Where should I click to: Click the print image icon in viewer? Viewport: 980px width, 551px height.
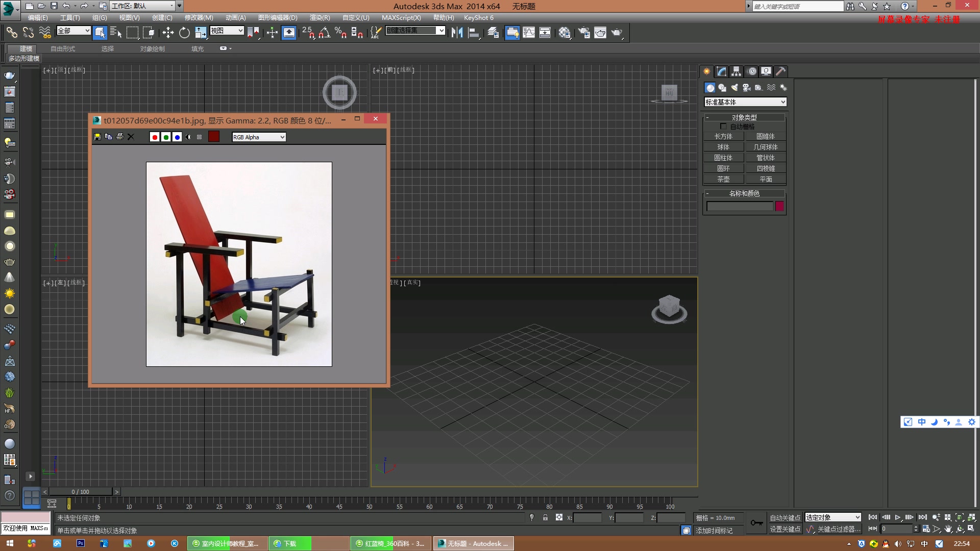pos(120,137)
